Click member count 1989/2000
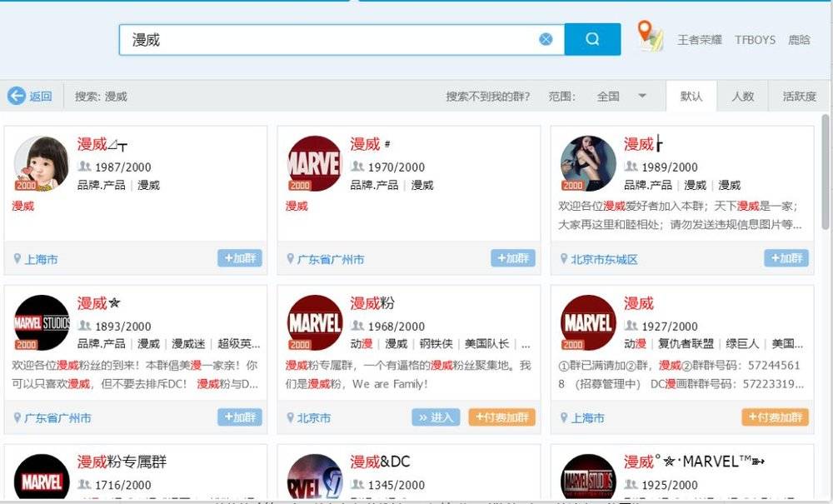The height and width of the screenshot is (504, 833). pos(670,167)
